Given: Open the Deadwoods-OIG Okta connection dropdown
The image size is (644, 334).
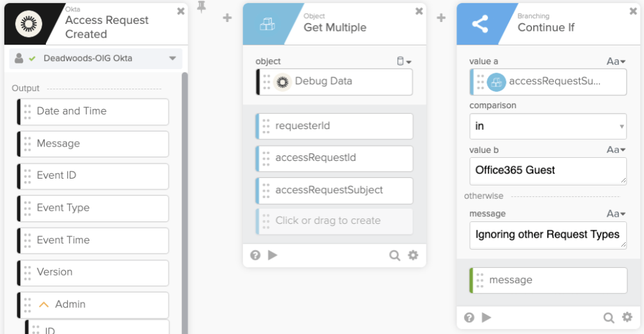Looking at the screenshot, I should pyautogui.click(x=172, y=59).
